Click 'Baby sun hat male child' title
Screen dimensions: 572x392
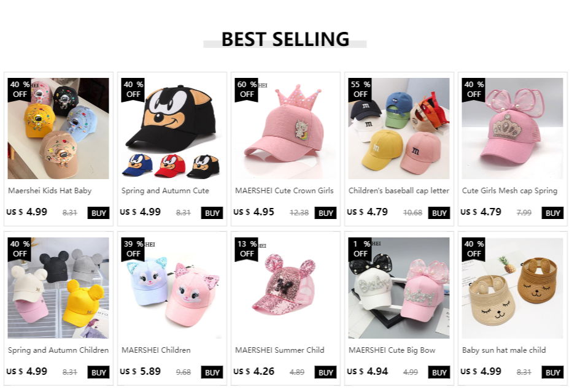coord(504,350)
